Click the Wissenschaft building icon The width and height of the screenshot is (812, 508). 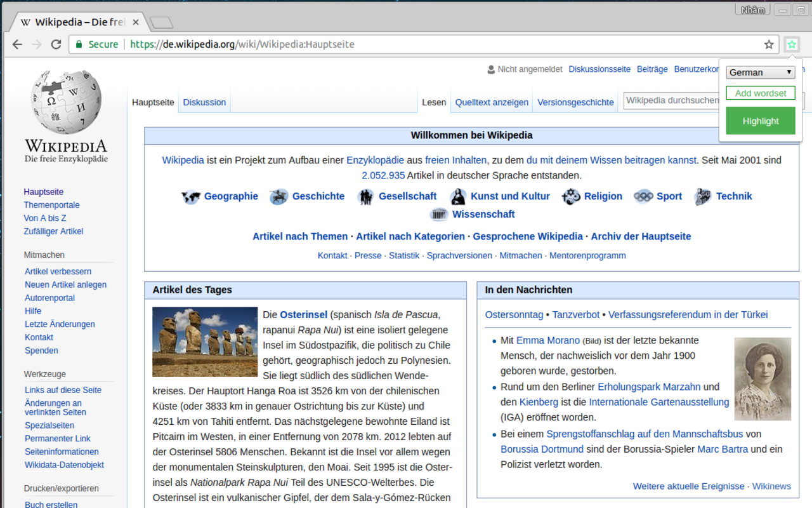[439, 215]
